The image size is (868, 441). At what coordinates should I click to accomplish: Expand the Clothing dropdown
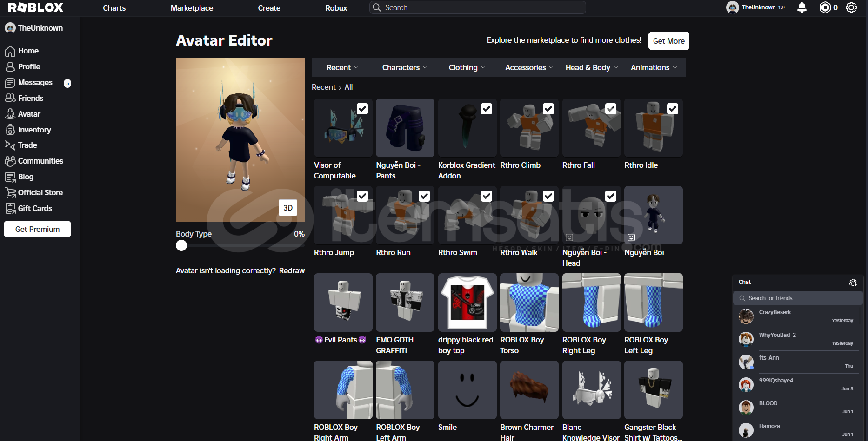467,67
